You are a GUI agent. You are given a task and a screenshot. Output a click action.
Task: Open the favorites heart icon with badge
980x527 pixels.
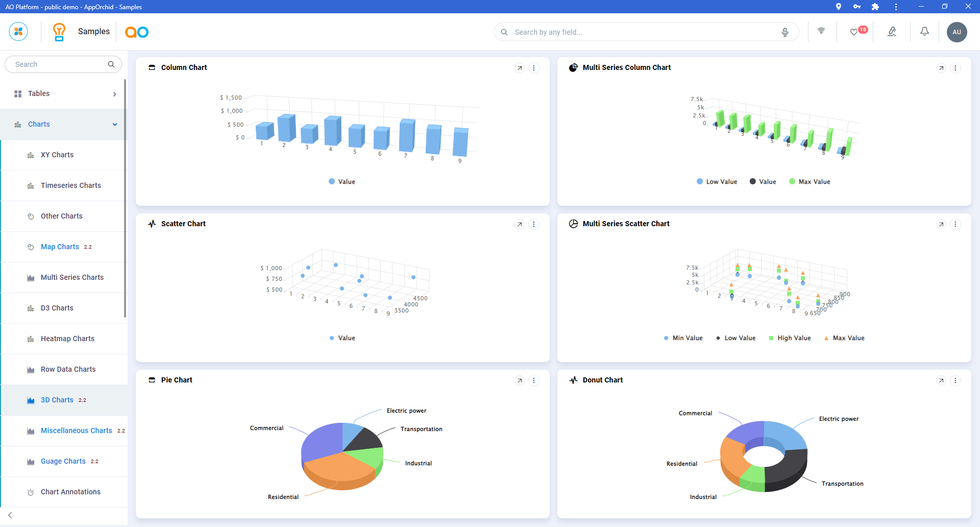pos(854,32)
